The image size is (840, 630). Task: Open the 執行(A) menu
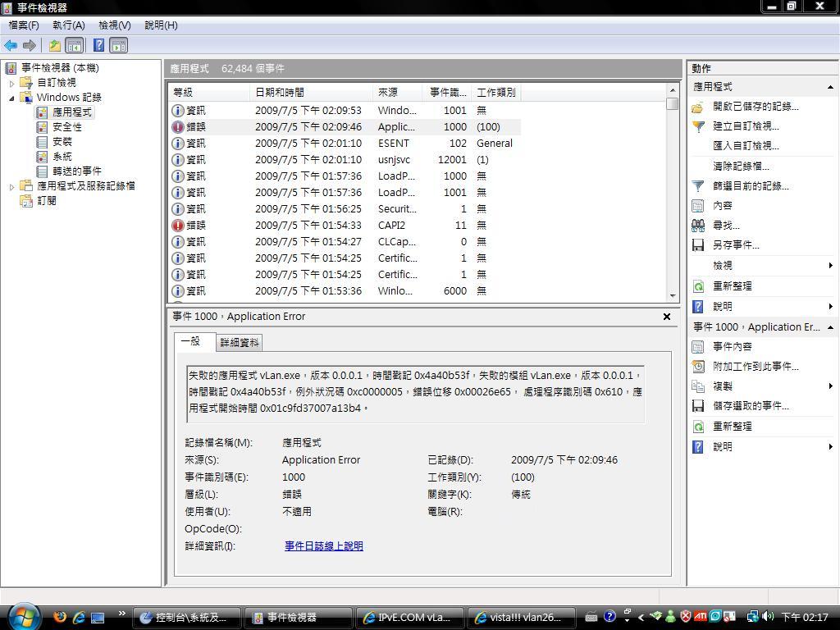[x=68, y=25]
